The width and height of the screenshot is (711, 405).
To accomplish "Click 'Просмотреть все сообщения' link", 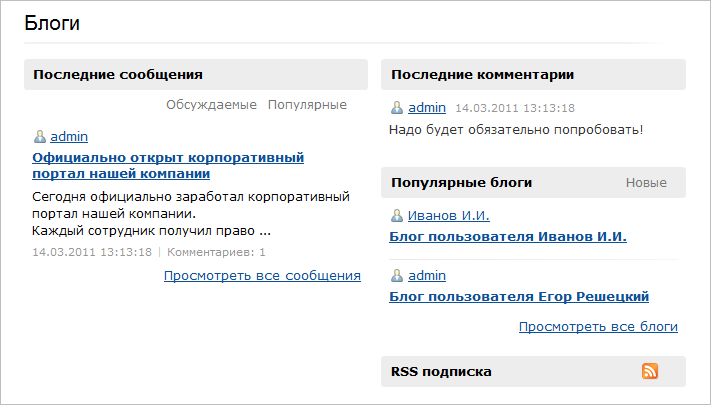I will 262,276.
